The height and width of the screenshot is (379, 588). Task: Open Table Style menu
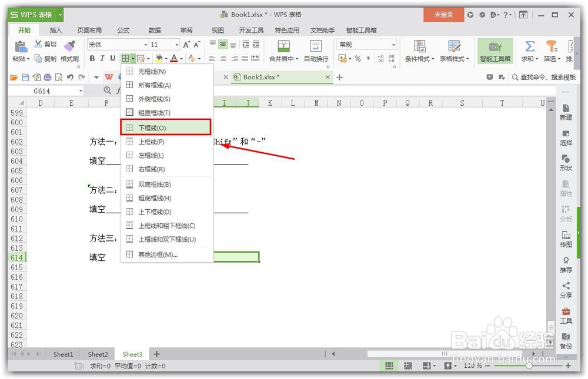454,59
